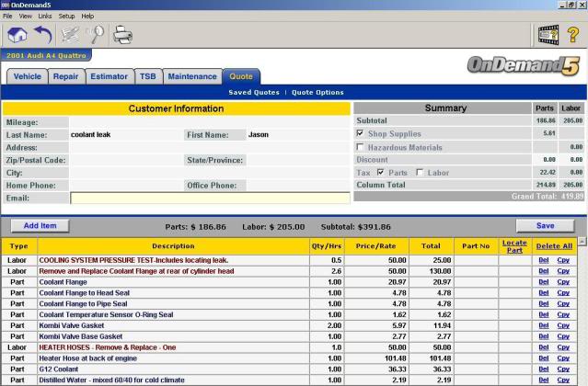Select the Quote tab
The image size is (588, 386).
(241, 76)
